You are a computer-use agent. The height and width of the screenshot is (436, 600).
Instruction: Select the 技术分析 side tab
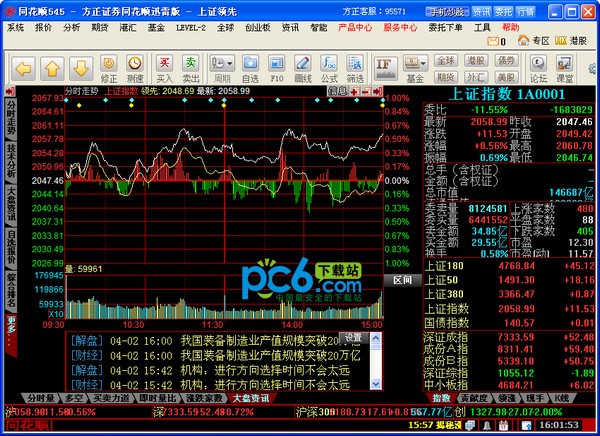coord(11,162)
